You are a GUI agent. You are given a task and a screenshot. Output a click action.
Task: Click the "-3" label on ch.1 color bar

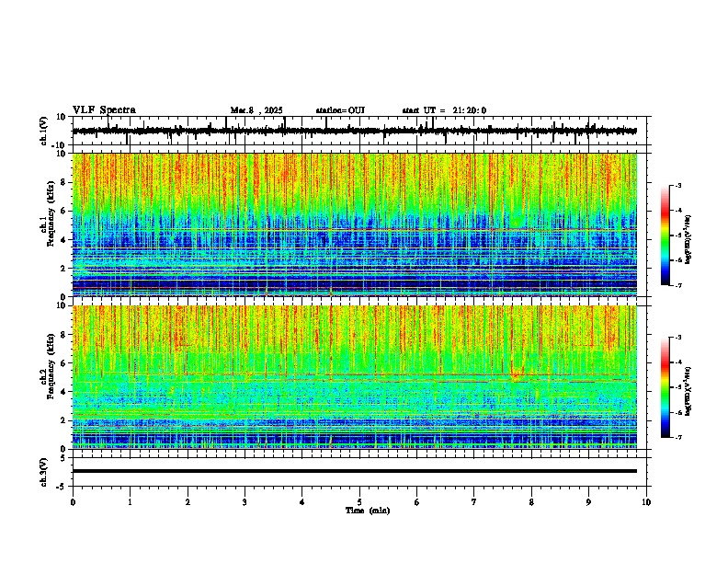pyautogui.click(x=678, y=185)
